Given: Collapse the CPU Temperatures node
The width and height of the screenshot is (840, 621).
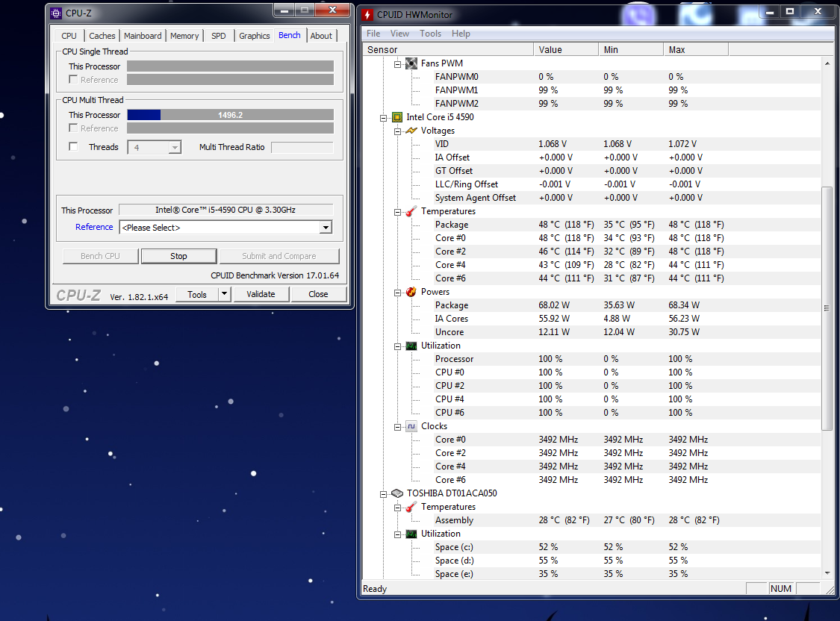Looking at the screenshot, I should pos(397,212).
